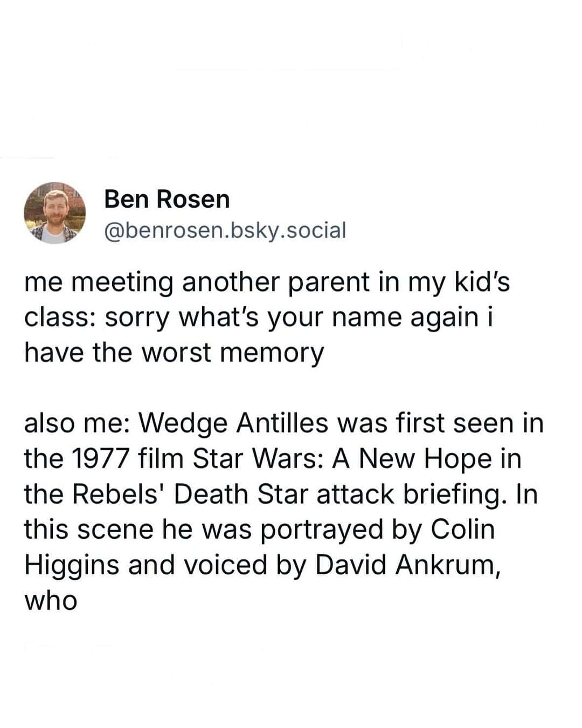Open Ben Rosen's profile avatar photo
Screen dimensions: 582x728
click(55, 212)
